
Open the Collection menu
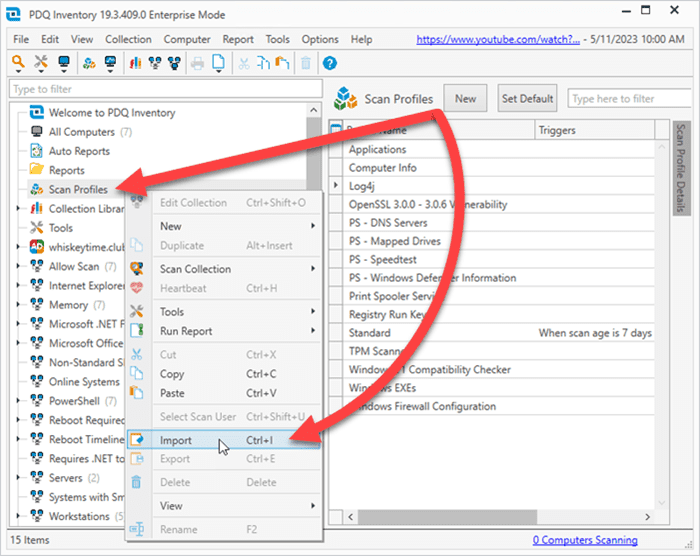pyautogui.click(x=128, y=39)
